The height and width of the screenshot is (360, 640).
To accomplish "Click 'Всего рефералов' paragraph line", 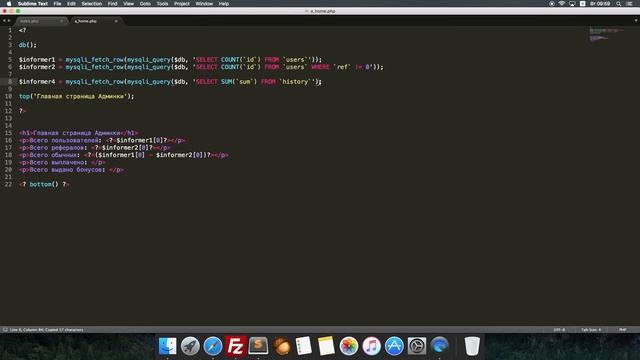I will [95, 148].
